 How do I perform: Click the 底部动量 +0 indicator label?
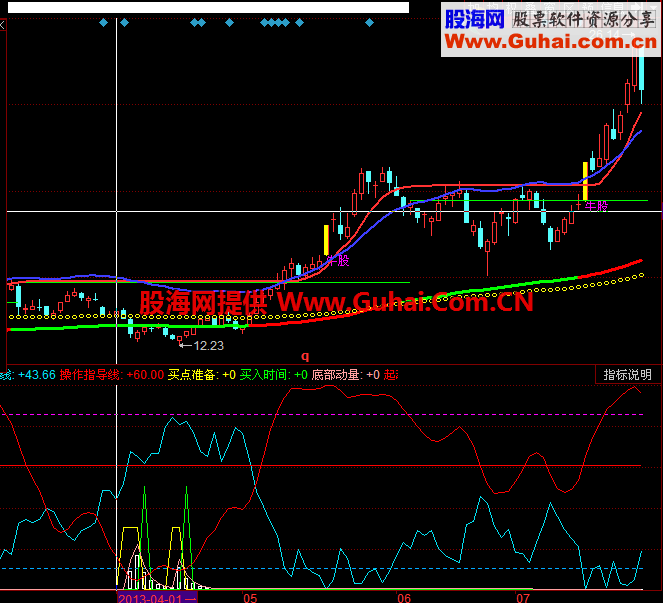(x=345, y=375)
